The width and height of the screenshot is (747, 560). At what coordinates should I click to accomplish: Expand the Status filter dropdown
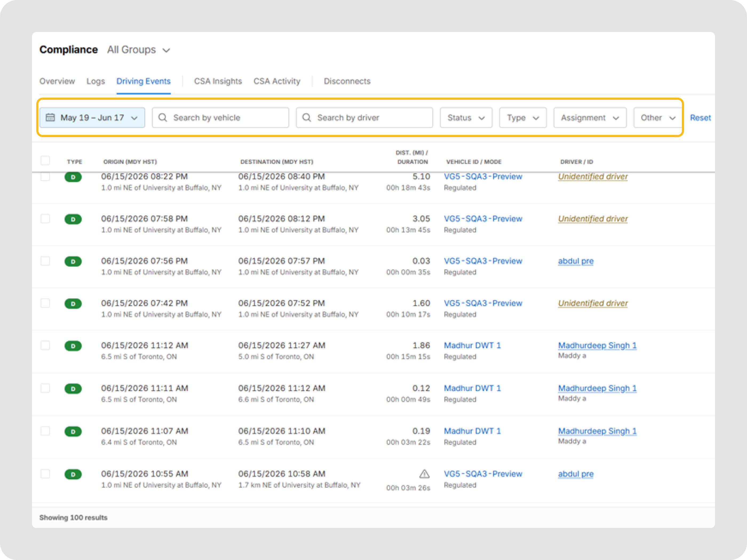click(x=466, y=118)
